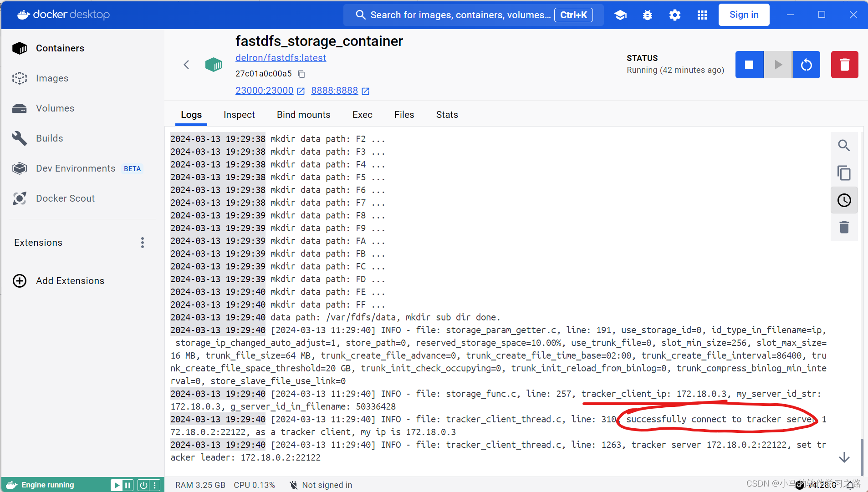
Task: Open Images in the sidebar
Action: coord(82,78)
